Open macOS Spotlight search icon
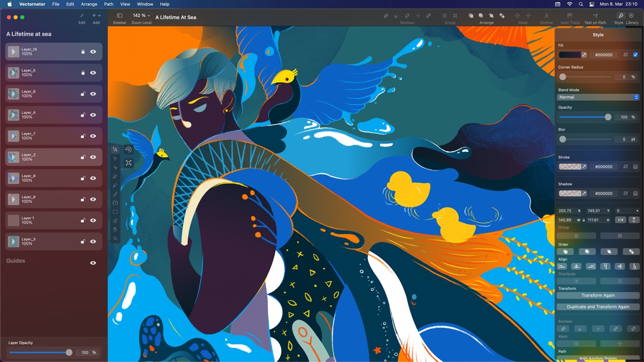This screenshot has width=644, height=362. point(581,4)
